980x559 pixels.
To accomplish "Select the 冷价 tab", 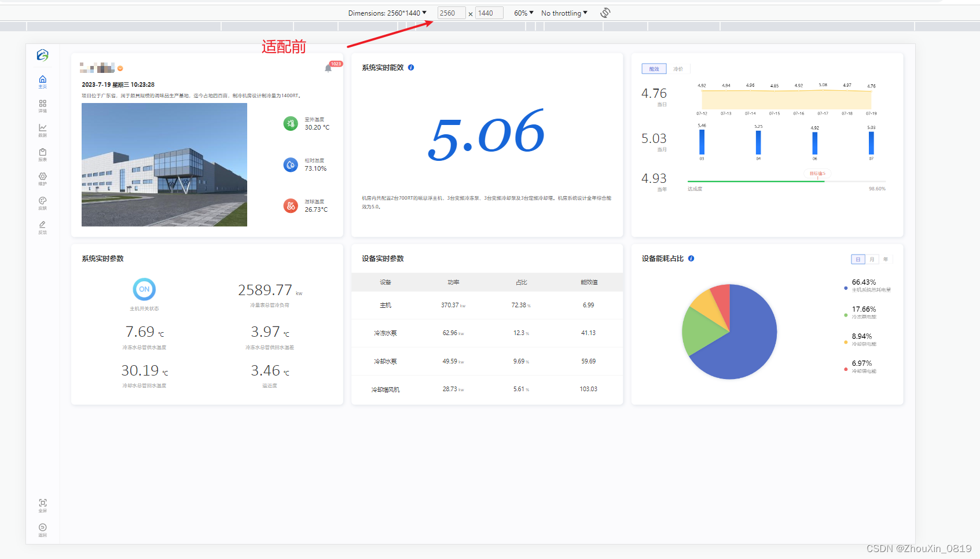I will click(x=678, y=69).
